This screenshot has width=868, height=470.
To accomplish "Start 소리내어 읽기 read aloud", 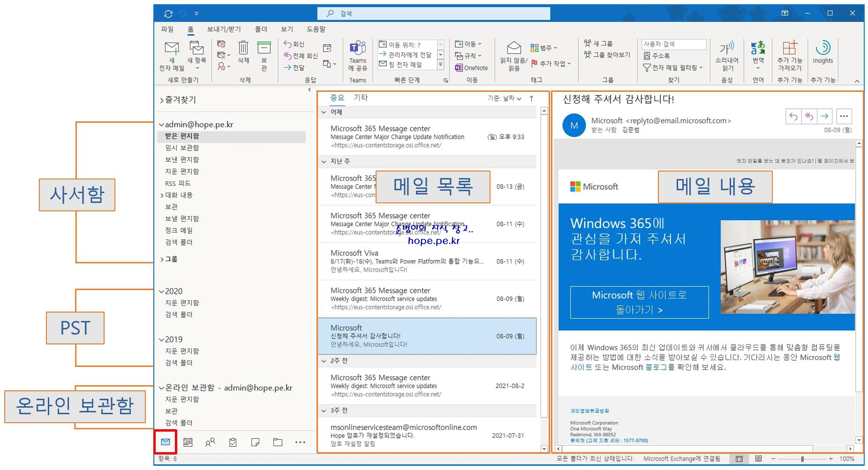I will coord(727,56).
